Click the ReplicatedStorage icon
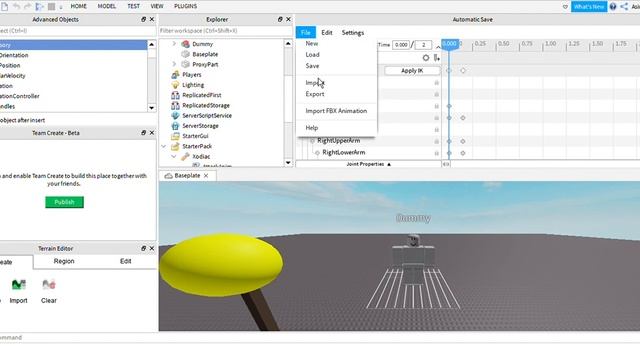The image size is (640, 360). click(175, 105)
